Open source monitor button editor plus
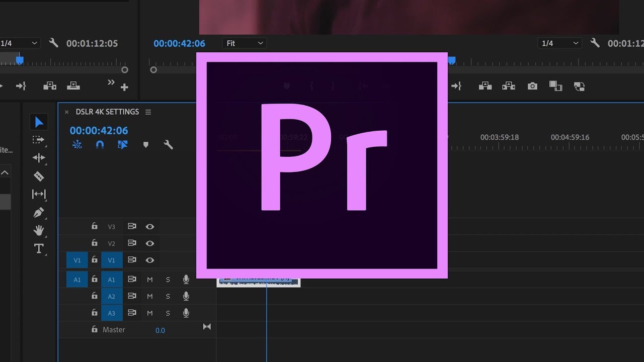Image resolution: width=644 pixels, height=362 pixels. coord(124,87)
